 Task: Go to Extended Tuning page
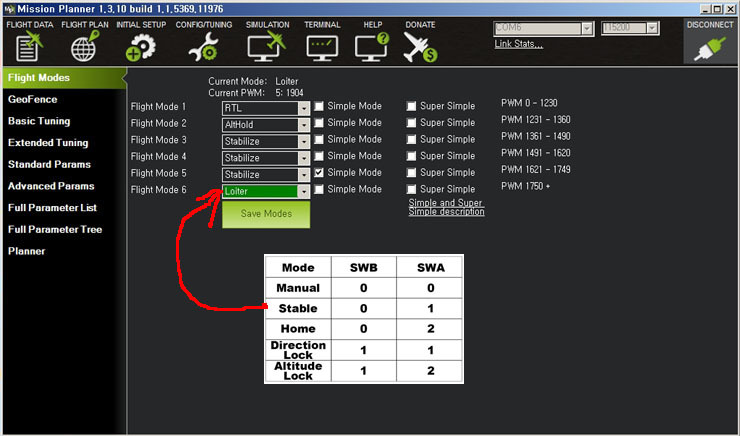pos(48,143)
